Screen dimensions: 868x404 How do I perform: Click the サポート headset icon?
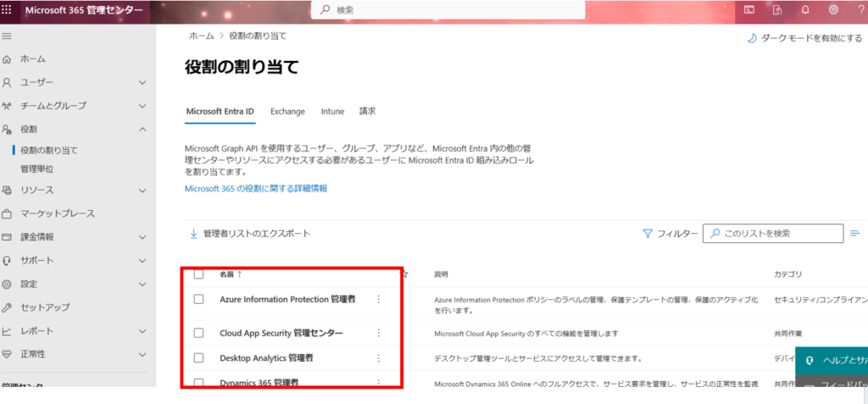point(7,261)
